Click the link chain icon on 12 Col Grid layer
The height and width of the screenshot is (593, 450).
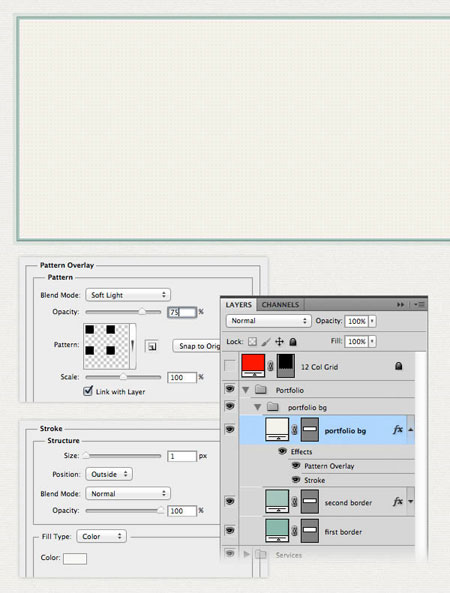[270, 366]
